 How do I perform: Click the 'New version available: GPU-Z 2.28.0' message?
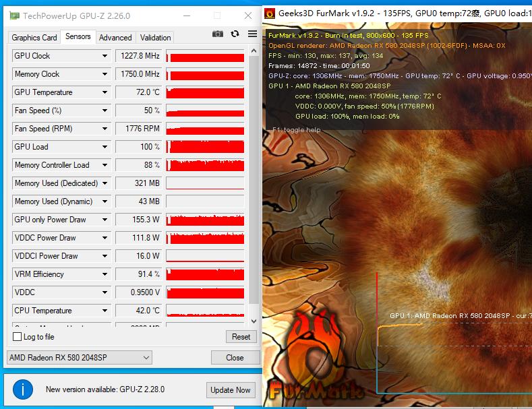point(105,389)
